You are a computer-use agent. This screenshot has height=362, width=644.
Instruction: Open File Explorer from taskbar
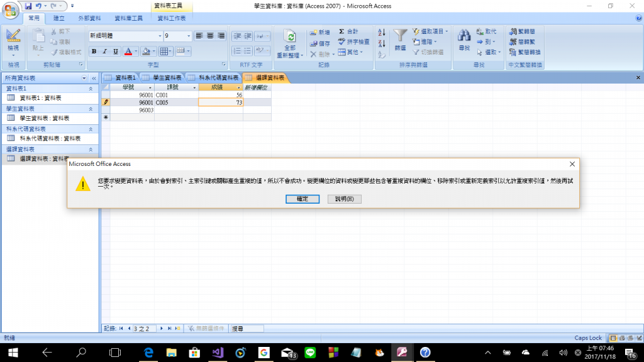click(171, 353)
